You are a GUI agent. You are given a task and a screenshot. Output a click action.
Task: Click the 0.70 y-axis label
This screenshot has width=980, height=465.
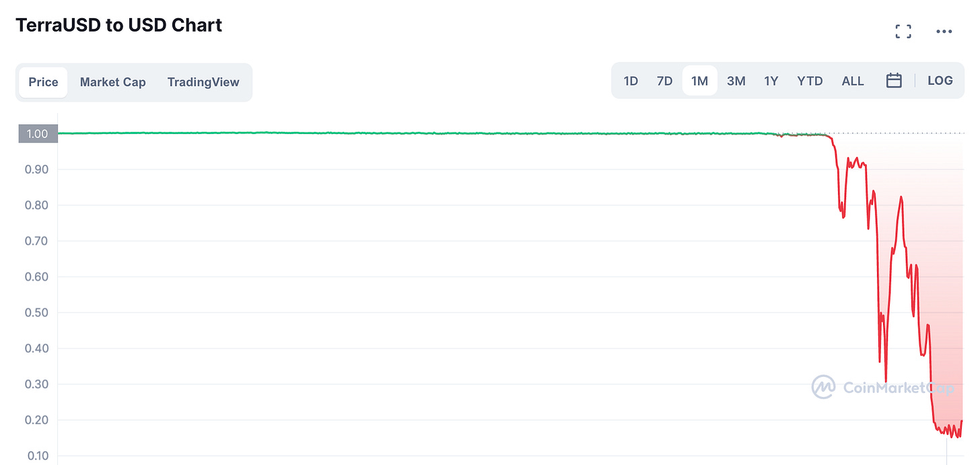pyautogui.click(x=37, y=241)
